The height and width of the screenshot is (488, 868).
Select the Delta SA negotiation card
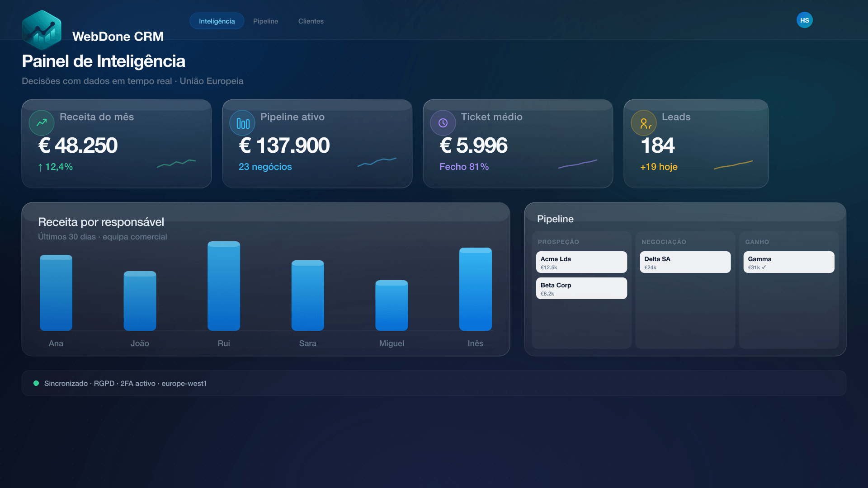pyautogui.click(x=685, y=262)
